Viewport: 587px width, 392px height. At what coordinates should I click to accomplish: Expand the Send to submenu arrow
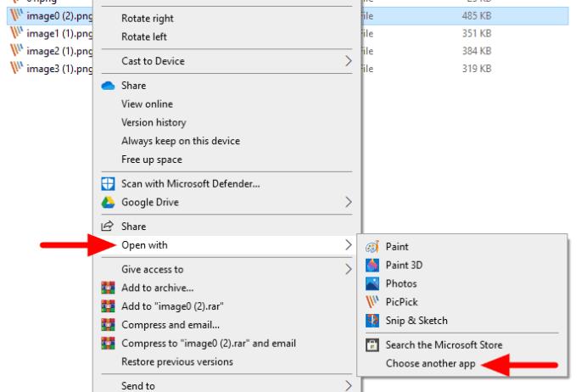tap(348, 386)
